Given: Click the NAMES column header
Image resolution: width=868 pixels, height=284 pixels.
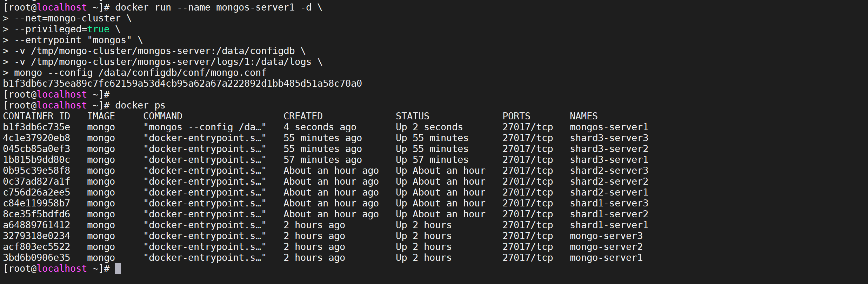Looking at the screenshot, I should (x=584, y=116).
